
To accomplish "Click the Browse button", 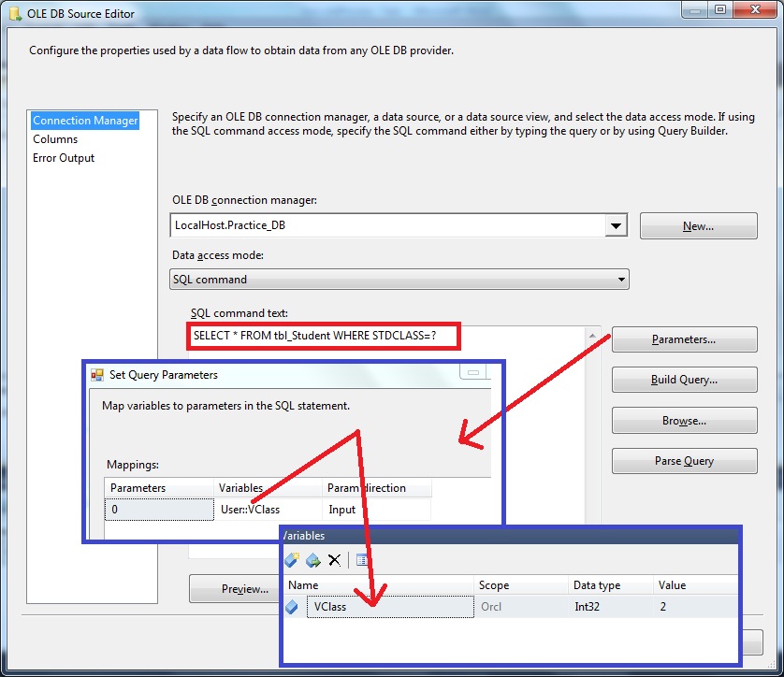I will (684, 420).
